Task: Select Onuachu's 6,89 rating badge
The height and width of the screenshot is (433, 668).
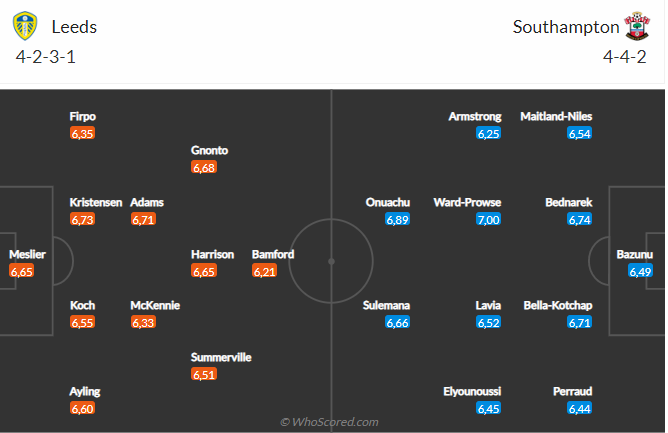Action: pyautogui.click(x=398, y=219)
